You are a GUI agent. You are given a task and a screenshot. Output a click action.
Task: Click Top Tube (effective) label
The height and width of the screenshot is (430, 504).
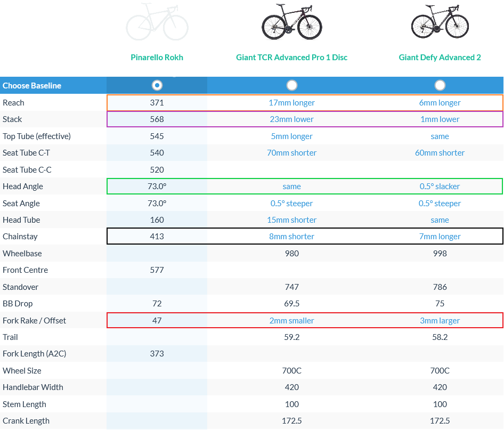tap(37, 136)
